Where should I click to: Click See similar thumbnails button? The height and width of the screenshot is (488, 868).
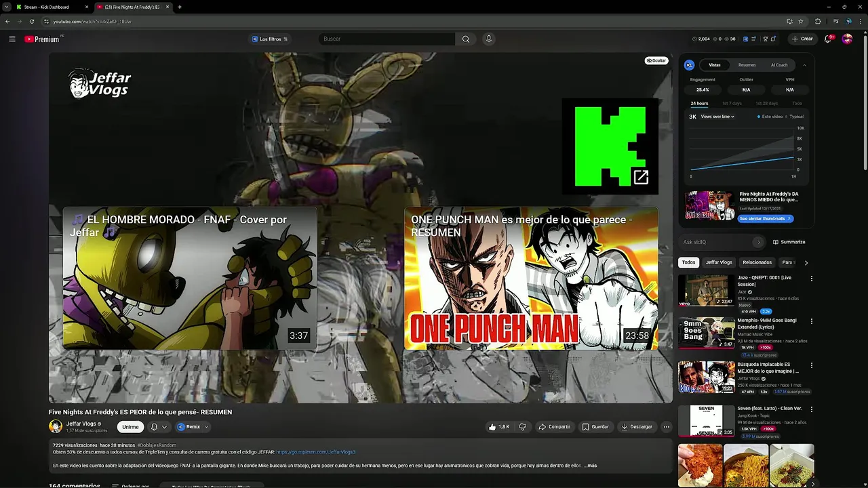(766, 219)
